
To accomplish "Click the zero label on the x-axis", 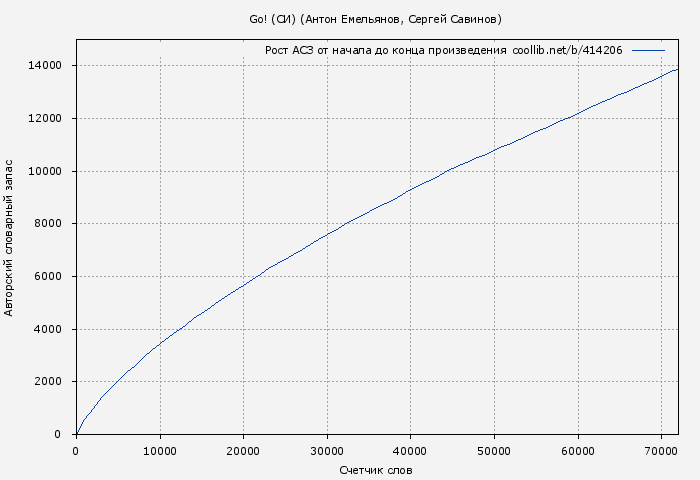I will tap(76, 451).
